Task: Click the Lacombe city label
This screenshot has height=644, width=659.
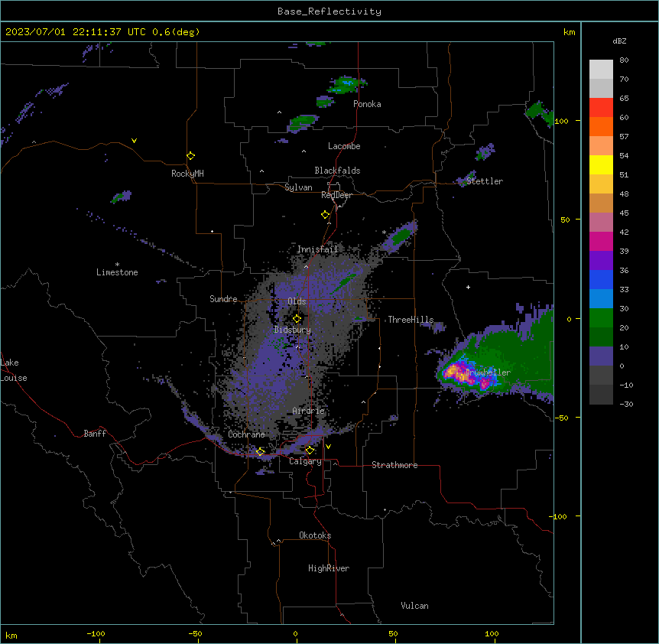Action: point(344,146)
